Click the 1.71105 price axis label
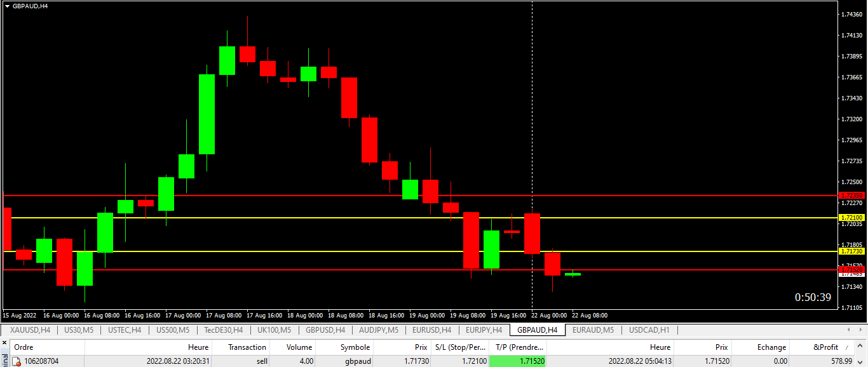Viewport: 868px width, 367px height. tap(851, 307)
